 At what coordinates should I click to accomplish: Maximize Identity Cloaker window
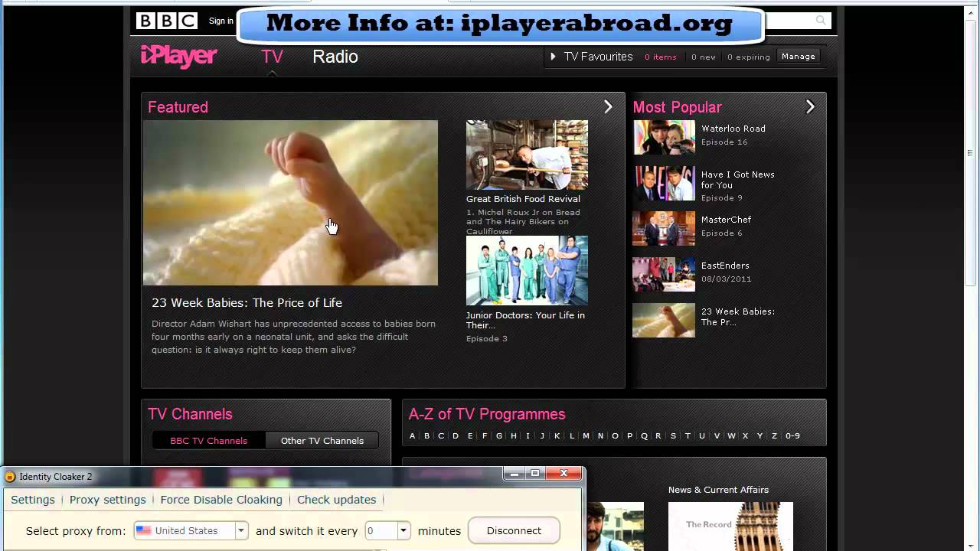(535, 474)
